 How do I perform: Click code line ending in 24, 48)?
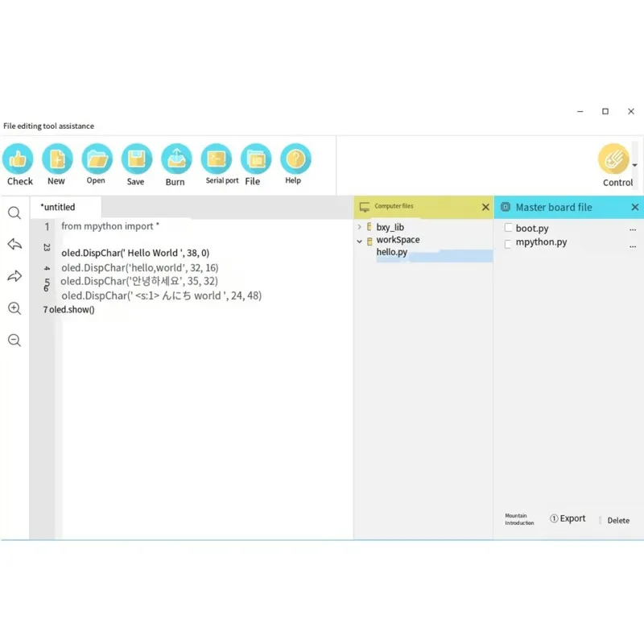162,295
